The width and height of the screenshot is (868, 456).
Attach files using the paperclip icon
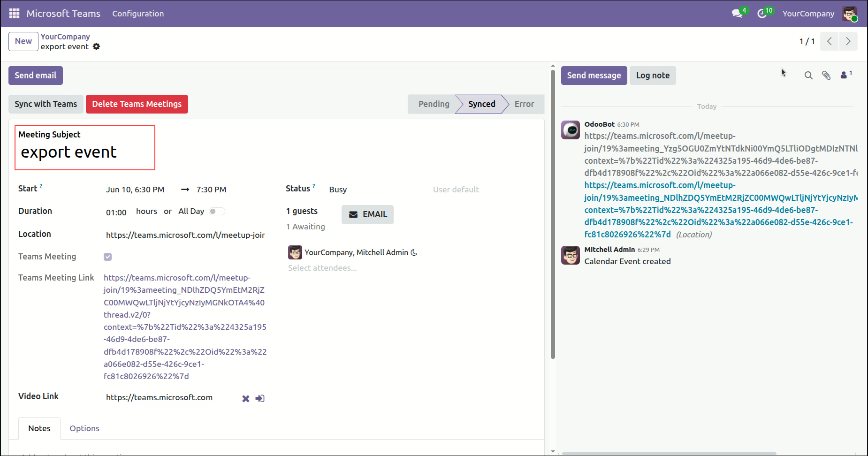point(826,76)
